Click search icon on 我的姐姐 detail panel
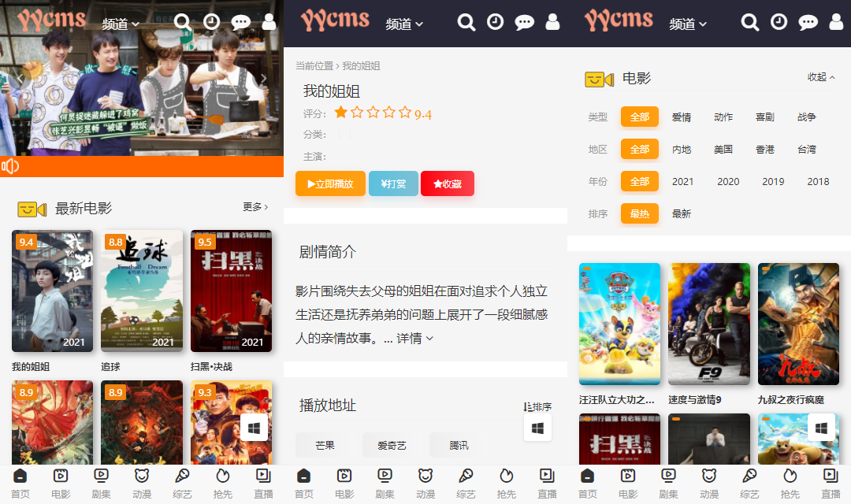 (466, 22)
